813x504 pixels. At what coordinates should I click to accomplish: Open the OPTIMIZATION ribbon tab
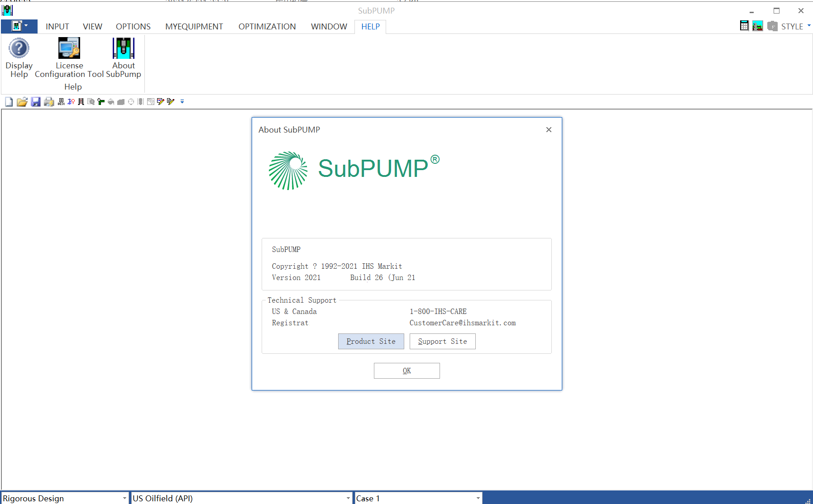point(267,27)
